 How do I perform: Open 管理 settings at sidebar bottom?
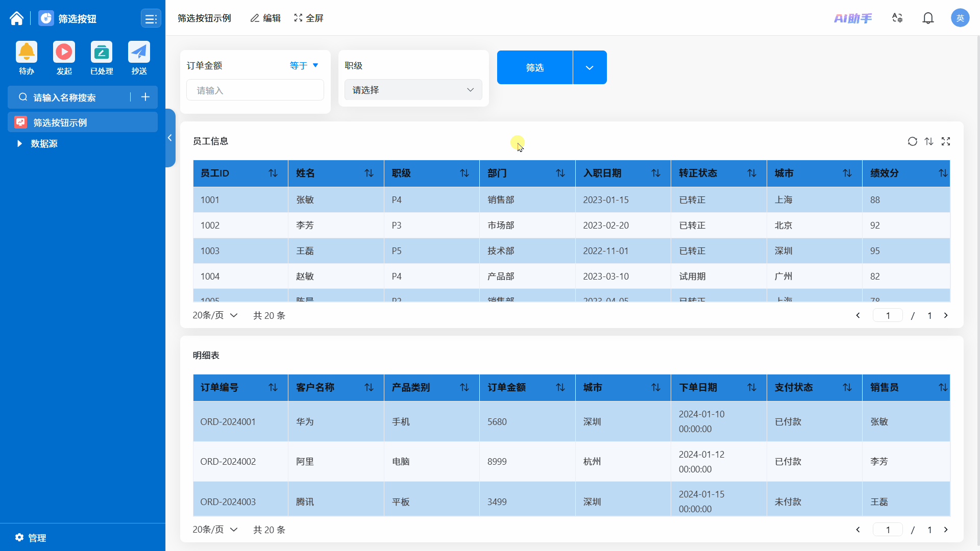coord(31,538)
